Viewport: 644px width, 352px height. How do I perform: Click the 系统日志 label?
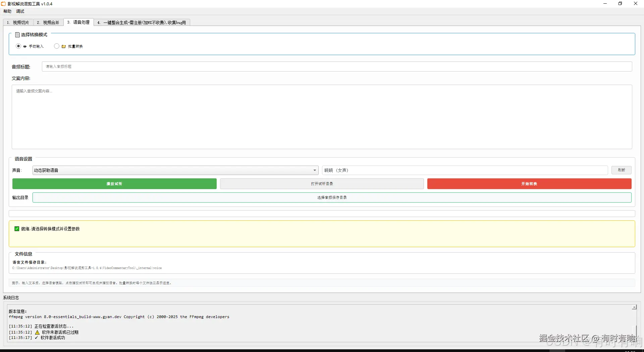pyautogui.click(x=11, y=298)
